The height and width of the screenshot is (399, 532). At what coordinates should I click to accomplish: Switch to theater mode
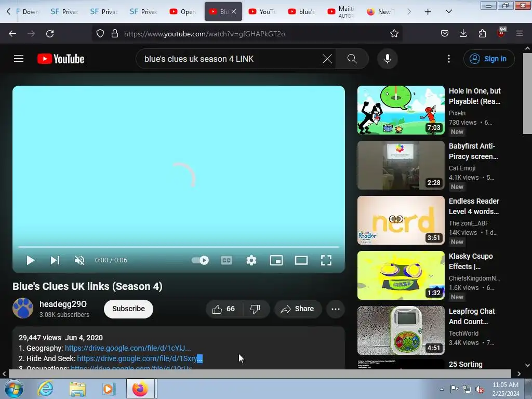(x=301, y=260)
